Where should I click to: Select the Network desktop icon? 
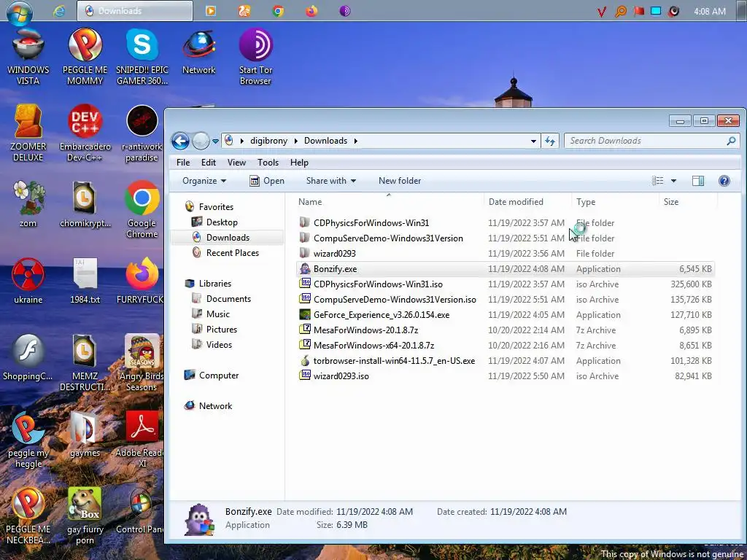click(198, 52)
